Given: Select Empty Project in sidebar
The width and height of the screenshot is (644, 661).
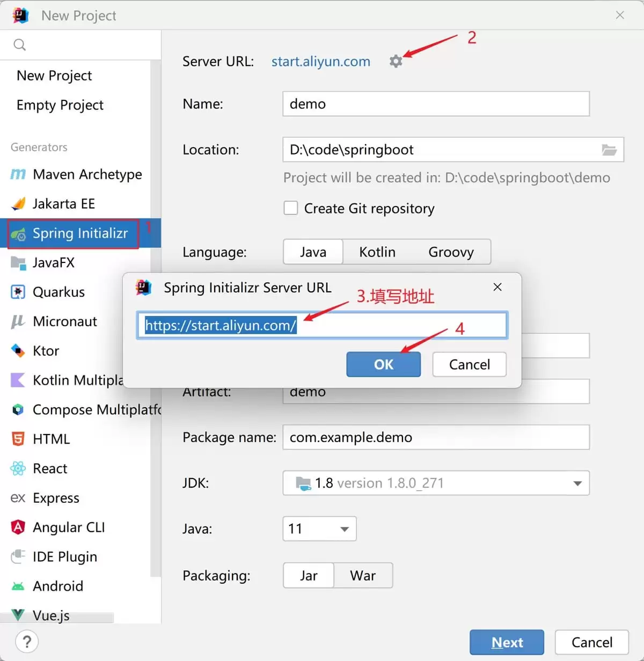Looking at the screenshot, I should pyautogui.click(x=60, y=105).
